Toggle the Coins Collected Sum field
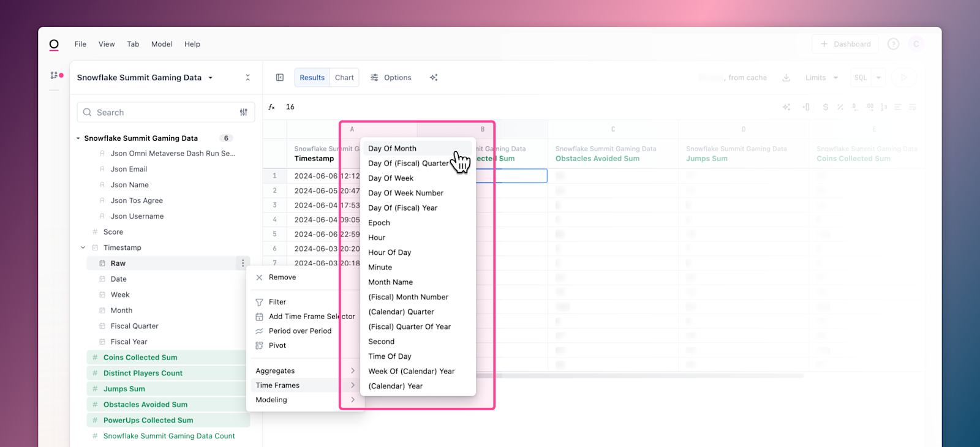Screen dimensions: 980x447 [140, 358]
